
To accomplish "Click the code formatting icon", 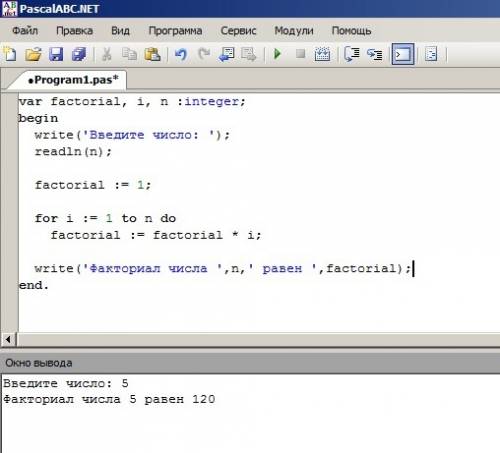I will [431, 54].
